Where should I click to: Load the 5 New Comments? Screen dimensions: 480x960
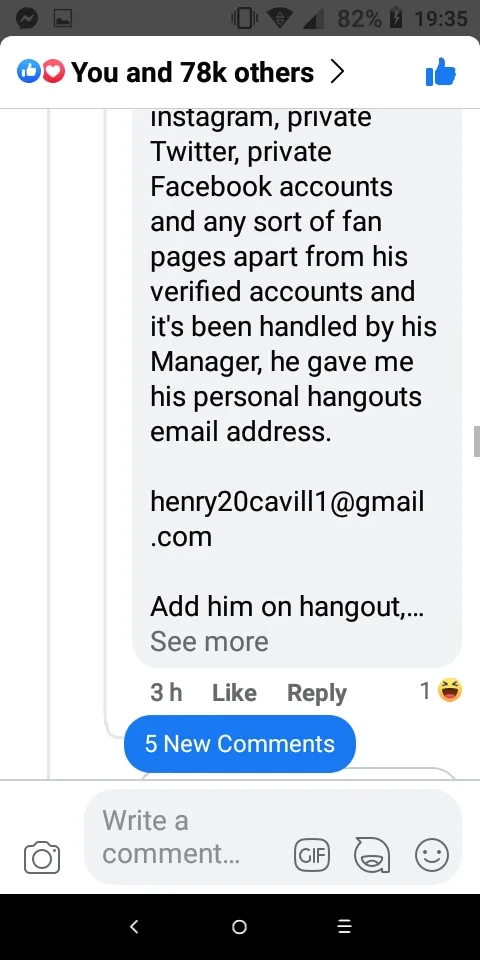click(240, 743)
